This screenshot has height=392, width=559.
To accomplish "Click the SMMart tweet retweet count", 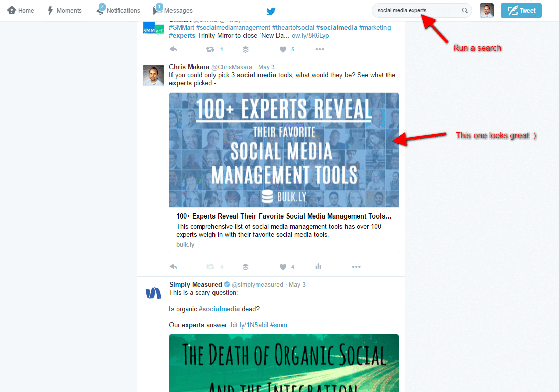I will (x=222, y=49).
